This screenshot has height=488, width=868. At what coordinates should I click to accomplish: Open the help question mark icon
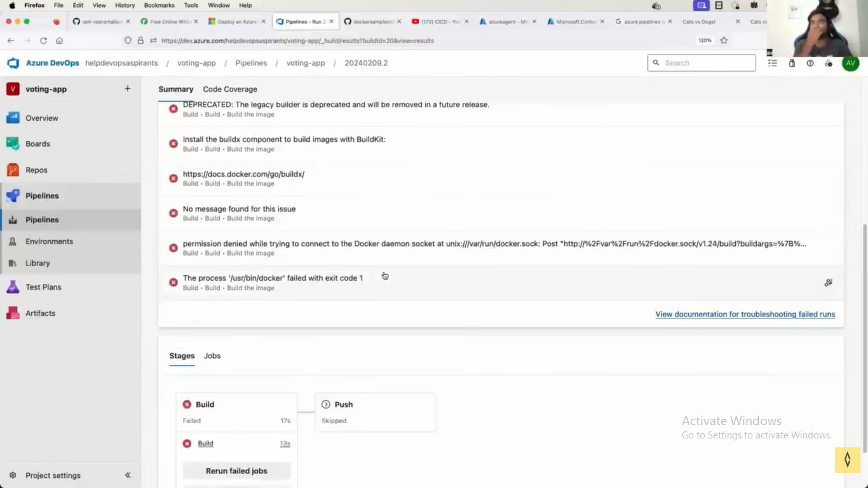pyautogui.click(x=810, y=63)
